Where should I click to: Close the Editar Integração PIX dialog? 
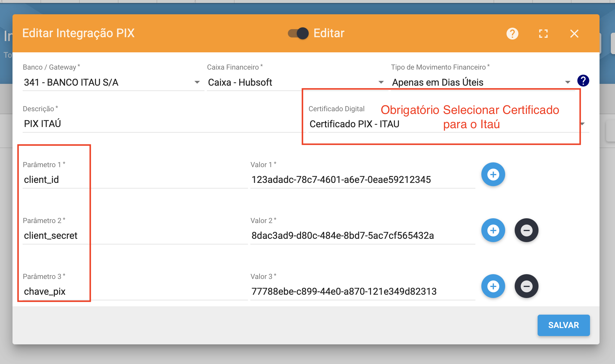click(x=574, y=34)
